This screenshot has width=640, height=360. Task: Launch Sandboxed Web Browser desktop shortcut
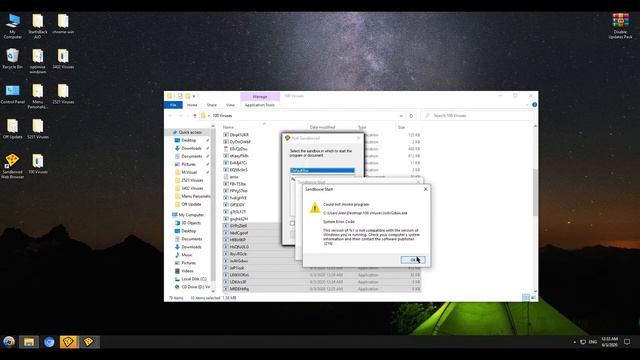[x=12, y=166]
